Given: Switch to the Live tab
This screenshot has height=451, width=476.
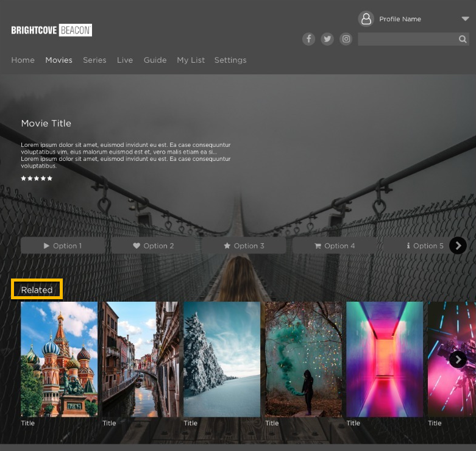Looking at the screenshot, I should (125, 60).
